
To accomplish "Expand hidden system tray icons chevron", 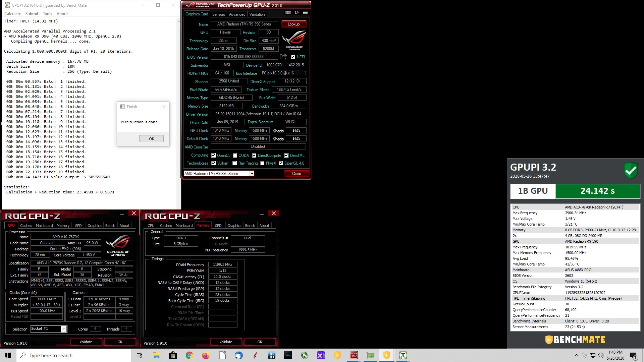I will click(x=576, y=355).
